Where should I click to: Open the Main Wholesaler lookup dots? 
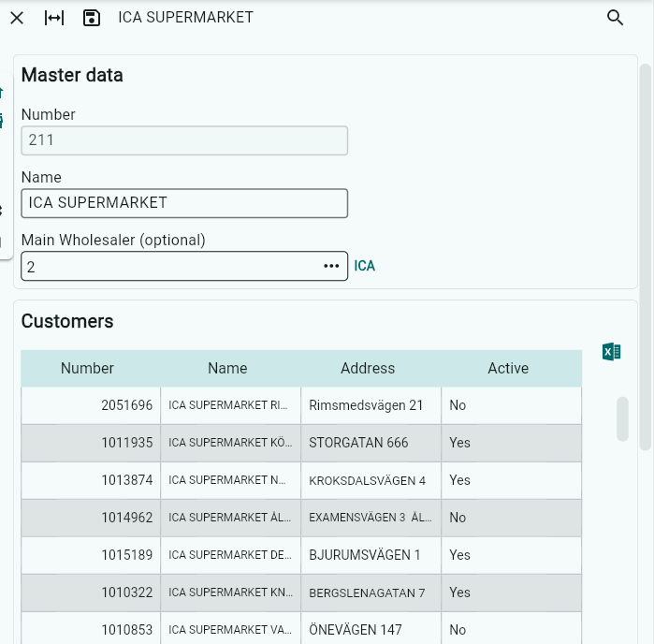pyautogui.click(x=331, y=266)
